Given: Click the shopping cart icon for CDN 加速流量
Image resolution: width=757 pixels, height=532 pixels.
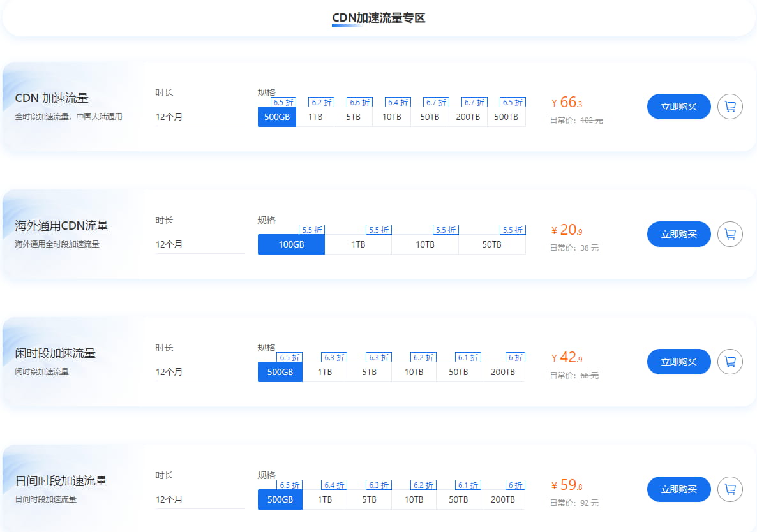Looking at the screenshot, I should [x=730, y=107].
